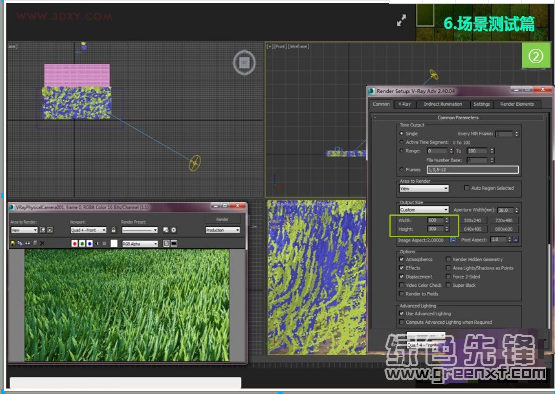Open the Viewport dropdown showing Quad 4 - Front

(x=88, y=230)
